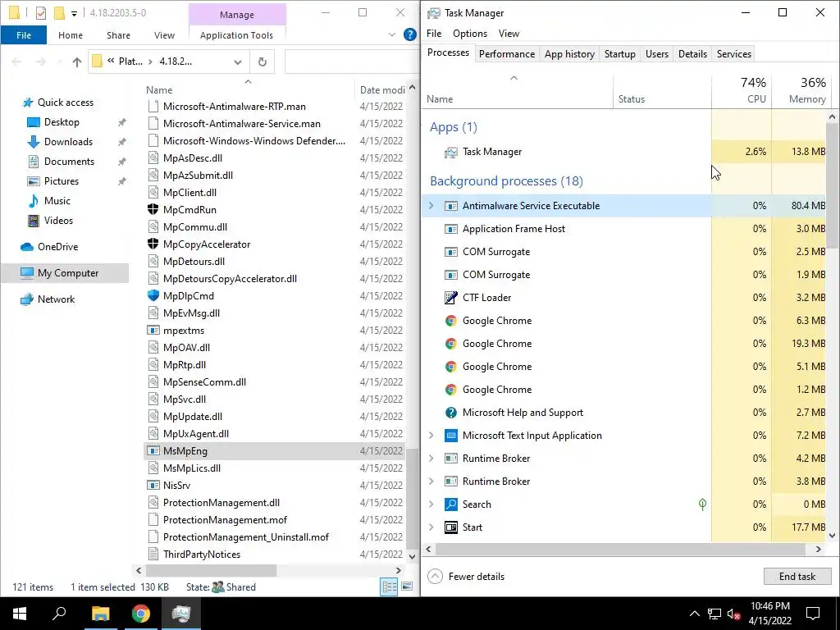
Task: Switch to large icons view layout
Action: click(407, 587)
